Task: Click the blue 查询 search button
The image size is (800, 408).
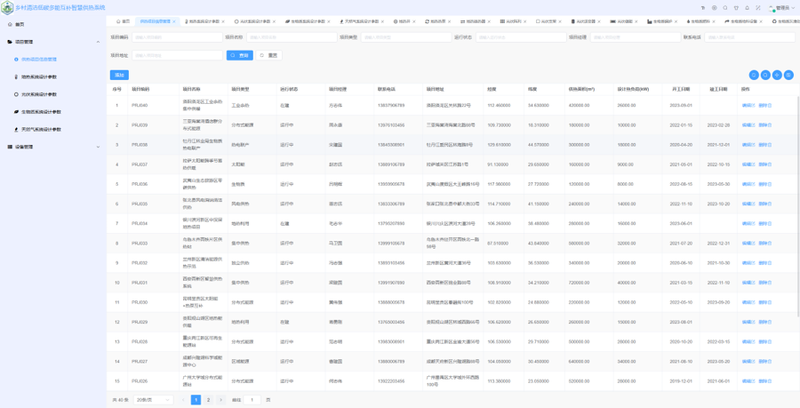Action: coord(240,55)
